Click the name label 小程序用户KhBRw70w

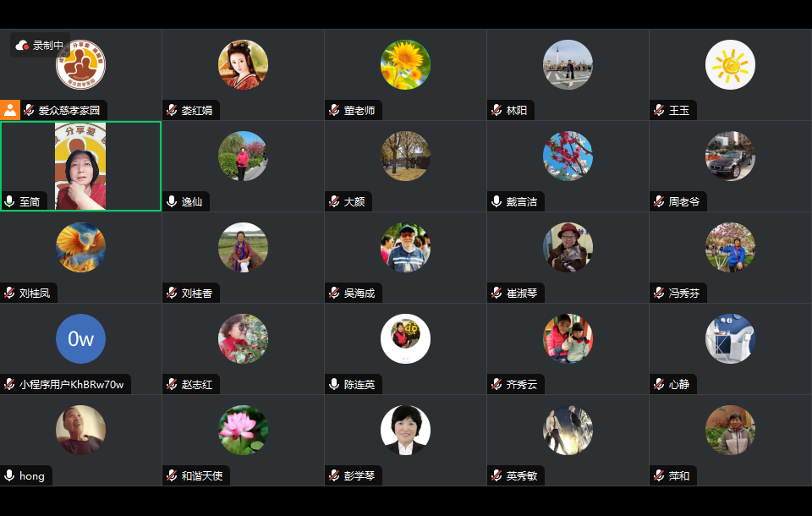71,384
